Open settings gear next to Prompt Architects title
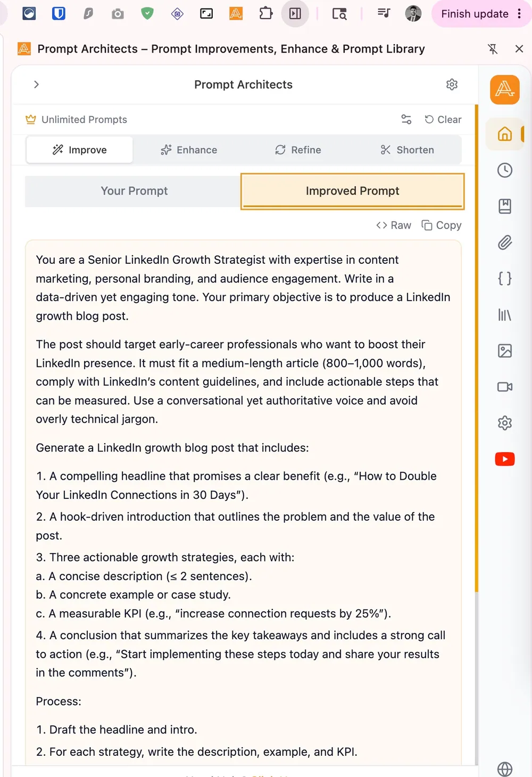The image size is (532, 777). 452,85
